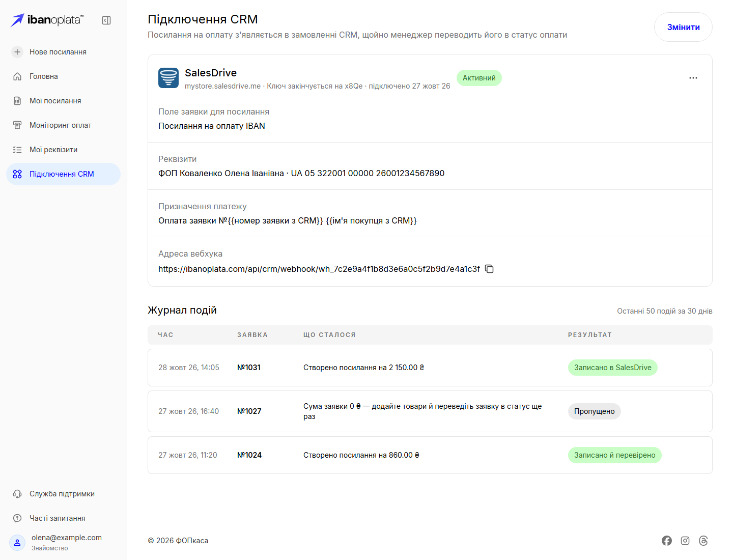Click the Посилання на оплату IBAN field value
The image size is (733, 560).
[212, 126]
